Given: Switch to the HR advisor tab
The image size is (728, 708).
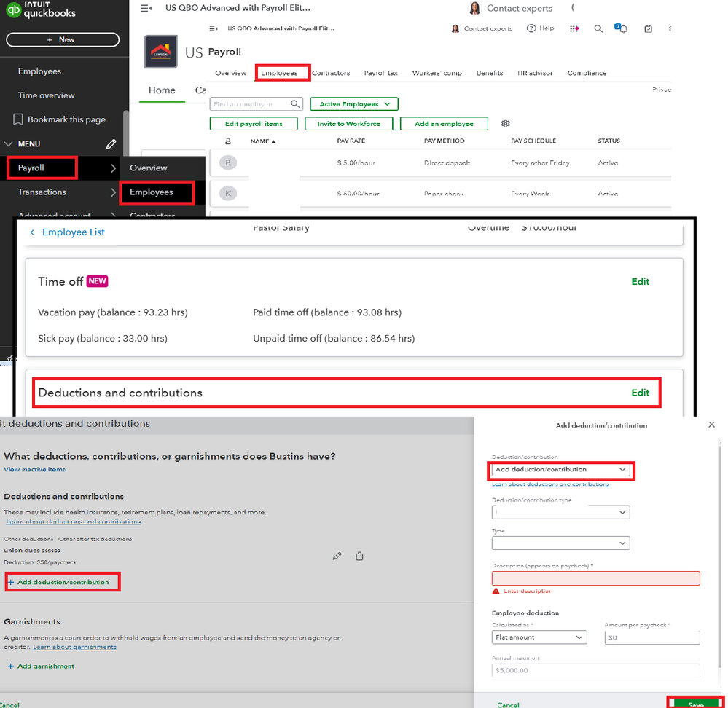Looking at the screenshot, I should 535,73.
